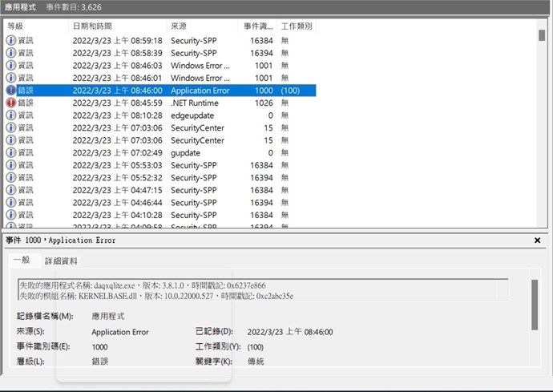
Task: Click info icon of gupdate event row
Action: [10, 152]
